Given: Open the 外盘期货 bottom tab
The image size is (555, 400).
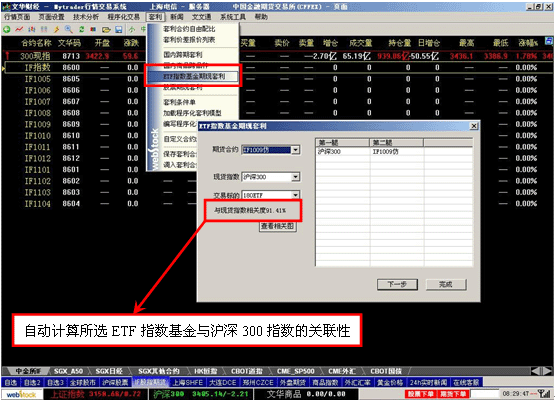Looking at the screenshot, I should point(292,382).
